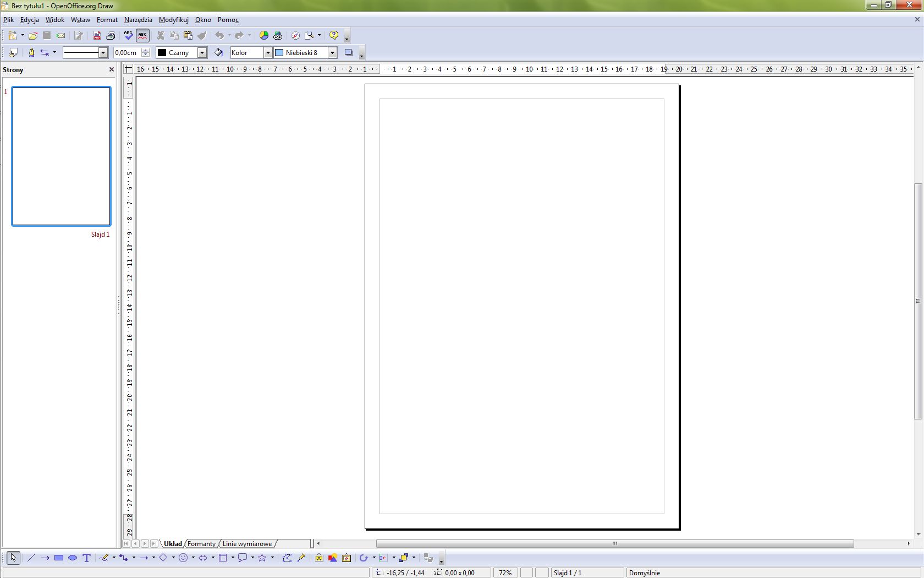
Task: Open the Pomoc menu
Action: tap(228, 20)
